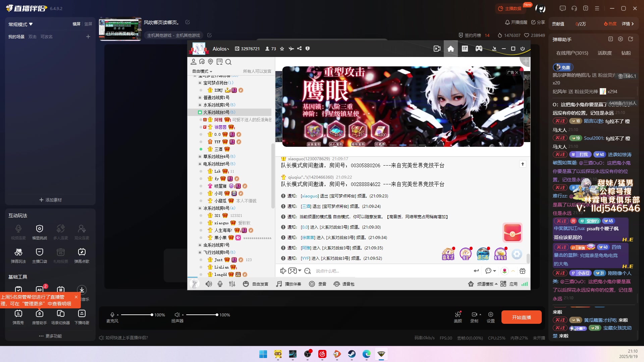
Task: Open YY channel list panel icon
Action: click(465, 49)
